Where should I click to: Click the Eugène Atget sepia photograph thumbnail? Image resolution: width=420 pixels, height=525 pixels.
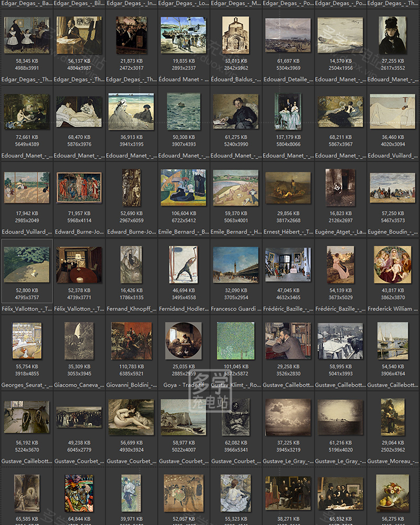(340, 187)
